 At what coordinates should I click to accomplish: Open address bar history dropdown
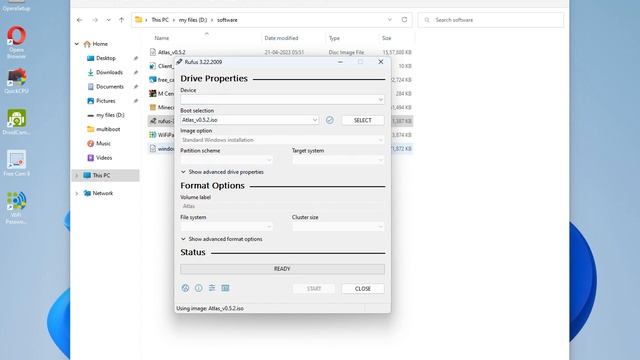pos(390,20)
